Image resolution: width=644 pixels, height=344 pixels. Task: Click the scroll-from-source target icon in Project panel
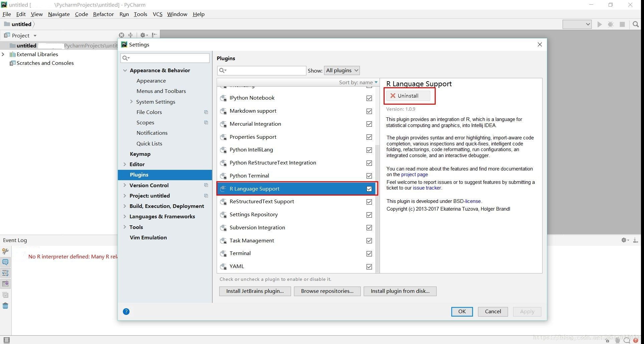point(122,35)
